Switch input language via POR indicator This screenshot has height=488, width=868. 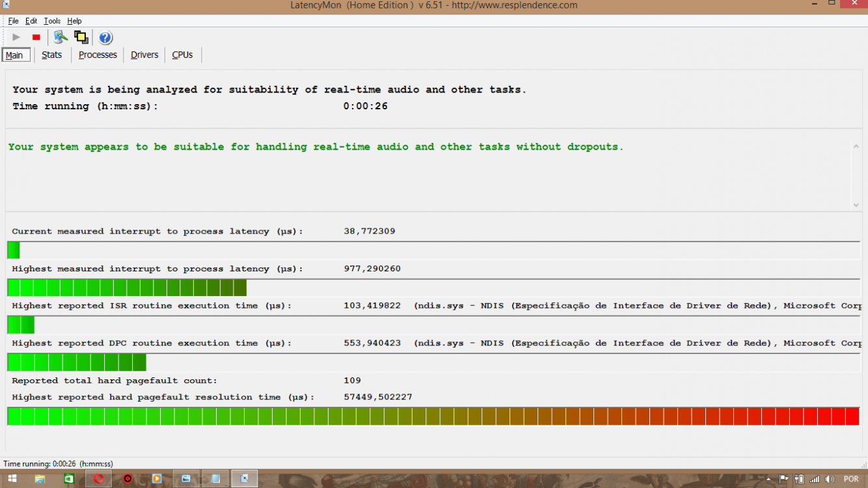(851, 480)
